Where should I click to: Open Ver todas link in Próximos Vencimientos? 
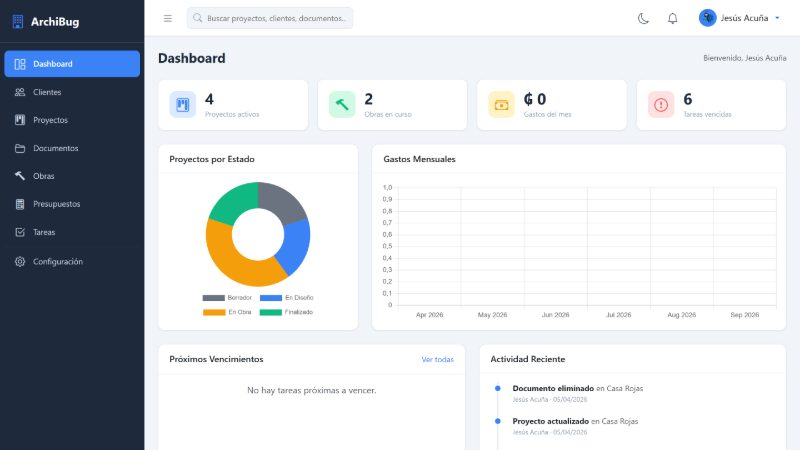tap(437, 359)
